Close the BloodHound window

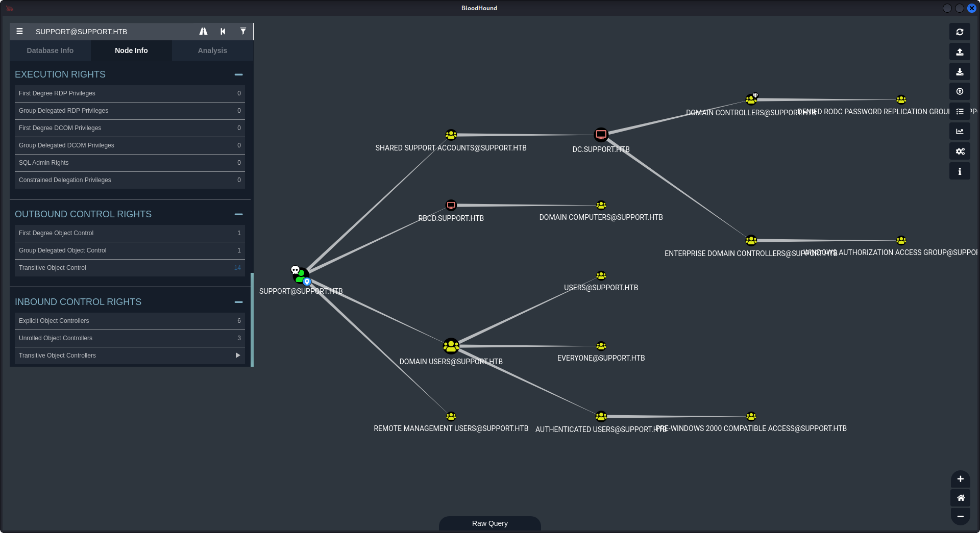972,8
